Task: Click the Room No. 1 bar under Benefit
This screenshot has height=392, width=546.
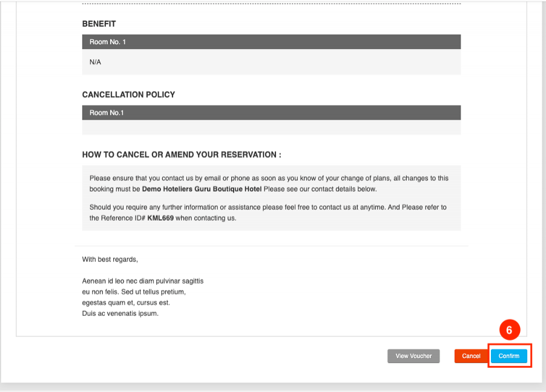Action: (x=271, y=42)
